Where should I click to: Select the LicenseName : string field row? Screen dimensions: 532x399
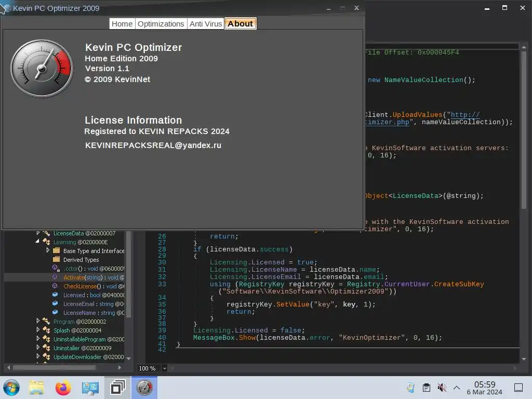pos(94,313)
